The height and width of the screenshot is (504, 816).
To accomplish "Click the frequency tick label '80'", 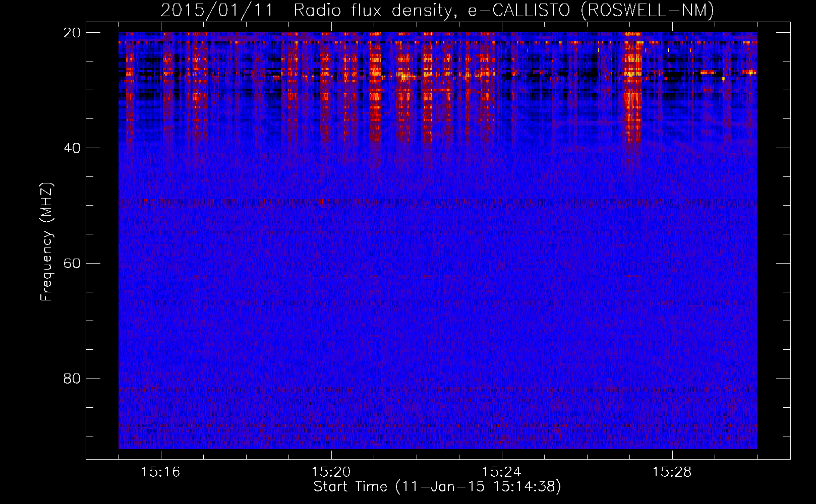I will tap(72, 379).
